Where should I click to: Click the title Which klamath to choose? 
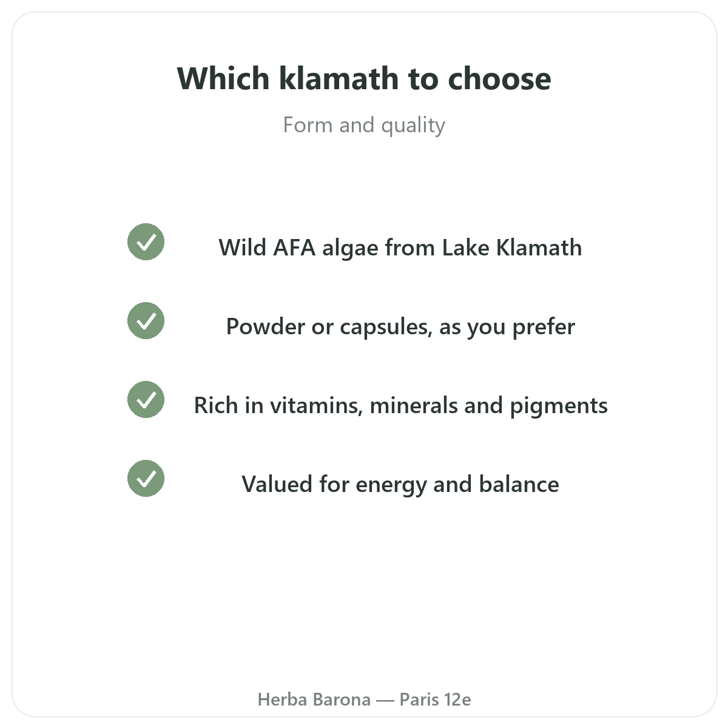(x=364, y=78)
